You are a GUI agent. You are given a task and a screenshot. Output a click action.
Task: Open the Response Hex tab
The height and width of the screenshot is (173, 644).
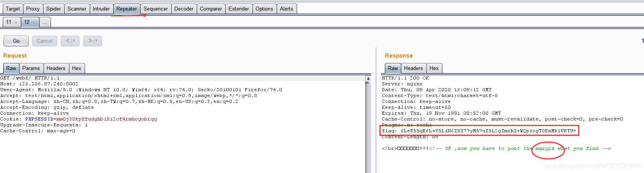click(x=434, y=68)
